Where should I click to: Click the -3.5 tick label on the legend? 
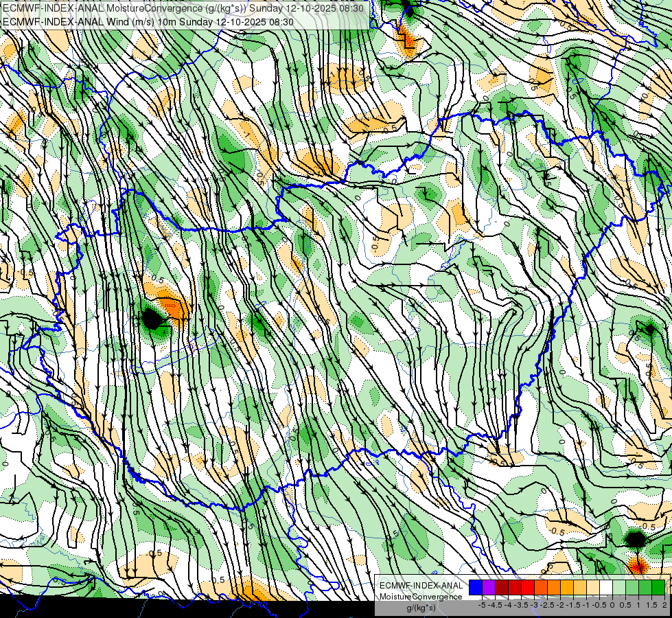tap(521, 605)
